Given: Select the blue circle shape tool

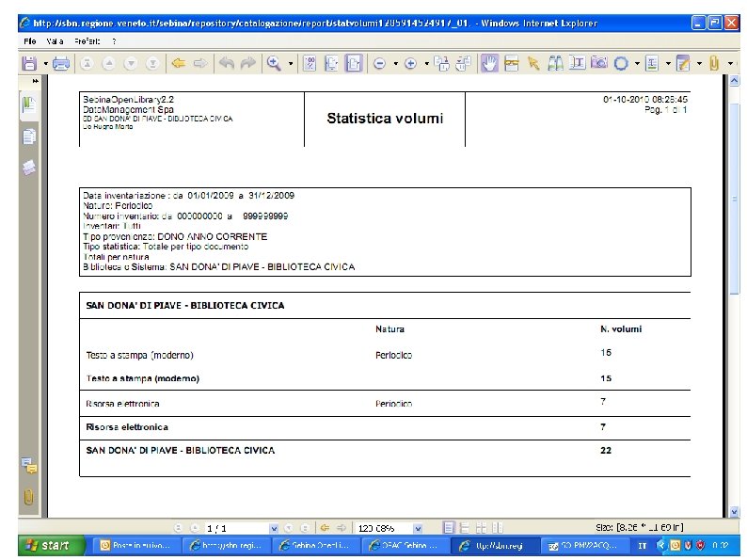Looking at the screenshot, I should coord(621,63).
